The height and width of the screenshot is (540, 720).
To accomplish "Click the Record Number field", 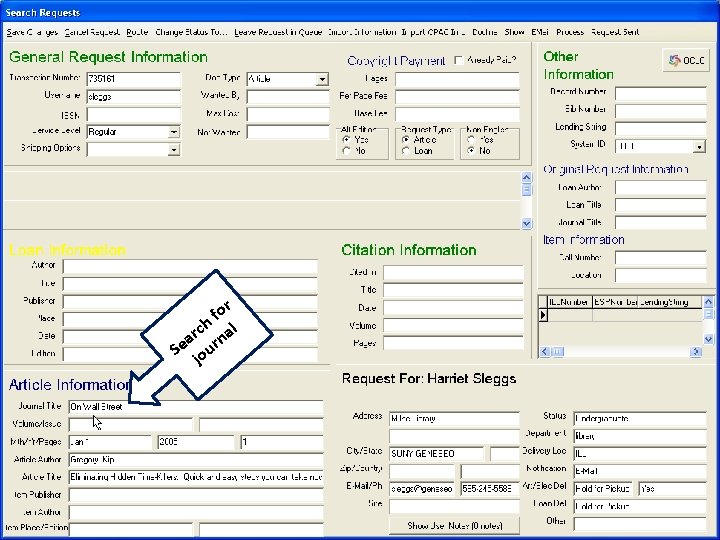I will pos(661,94).
